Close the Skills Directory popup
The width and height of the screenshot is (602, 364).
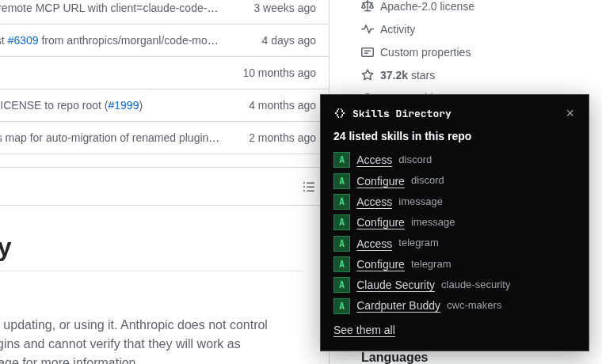point(570,113)
